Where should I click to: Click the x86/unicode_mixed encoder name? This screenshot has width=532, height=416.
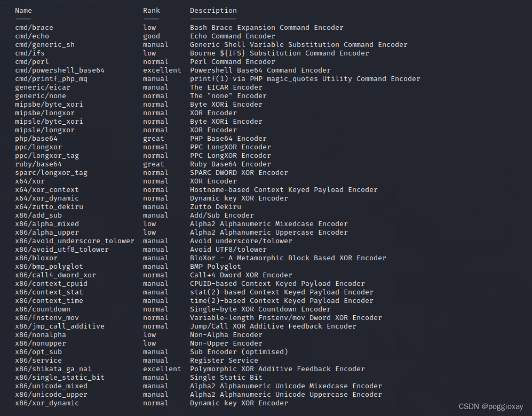point(51,386)
